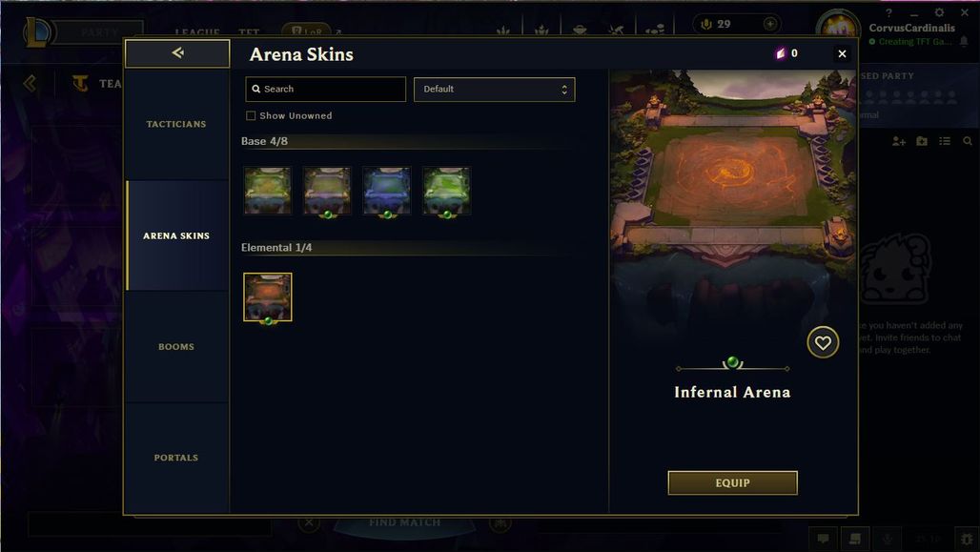Click the notification bell icon
Screen dimensions: 980x552
[x=965, y=41]
